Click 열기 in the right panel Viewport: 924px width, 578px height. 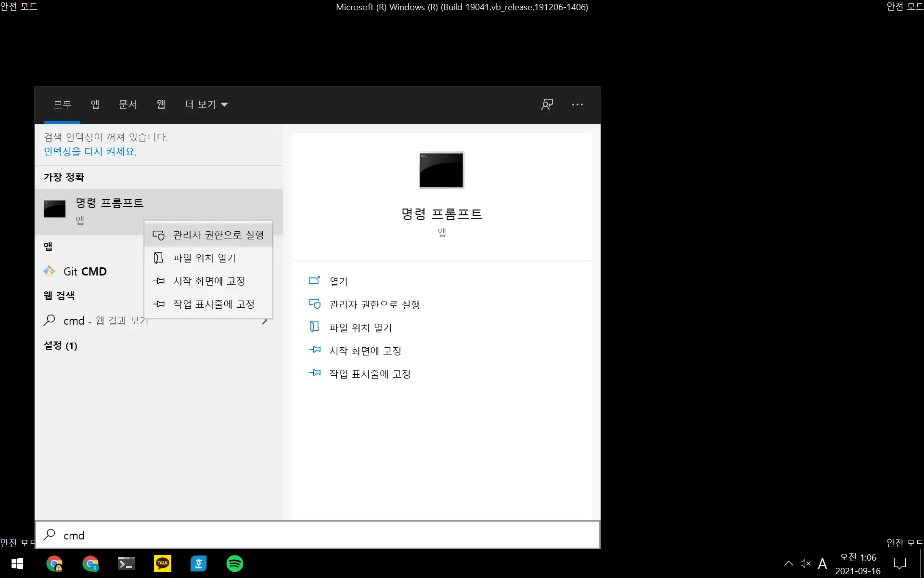[338, 281]
